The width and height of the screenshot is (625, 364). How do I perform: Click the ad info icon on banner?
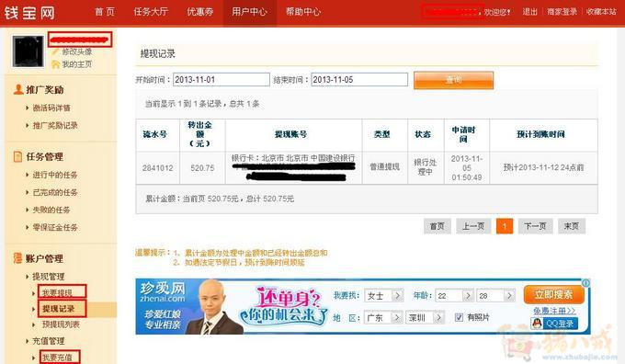[586, 283]
